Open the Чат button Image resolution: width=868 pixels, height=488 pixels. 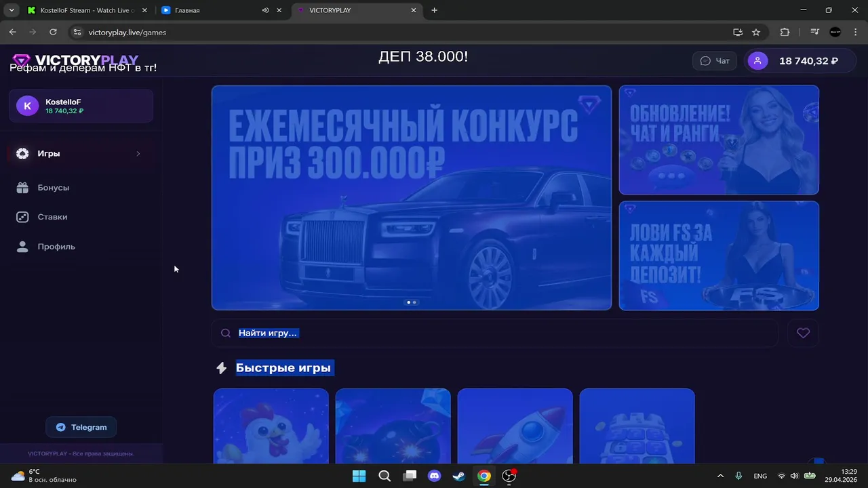point(715,61)
